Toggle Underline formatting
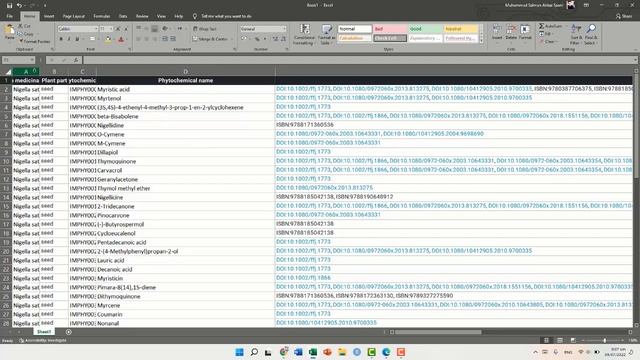The width and height of the screenshot is (640, 360). pyautogui.click(x=77, y=39)
